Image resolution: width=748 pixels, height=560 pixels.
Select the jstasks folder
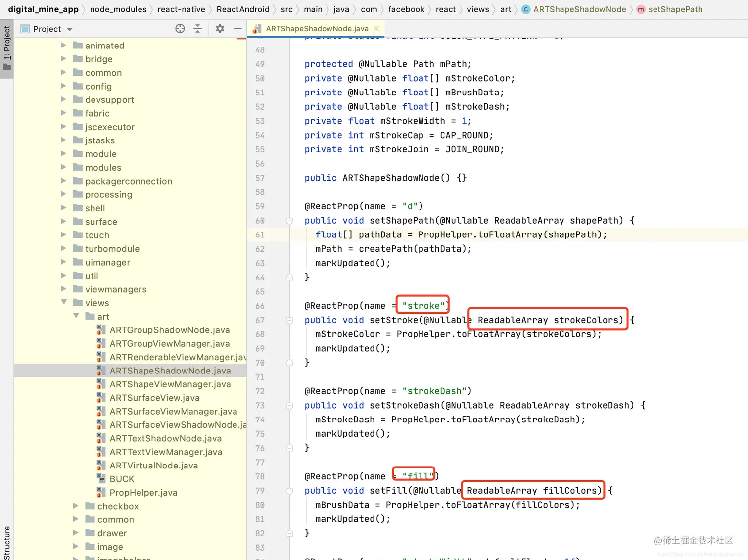pyautogui.click(x=99, y=140)
